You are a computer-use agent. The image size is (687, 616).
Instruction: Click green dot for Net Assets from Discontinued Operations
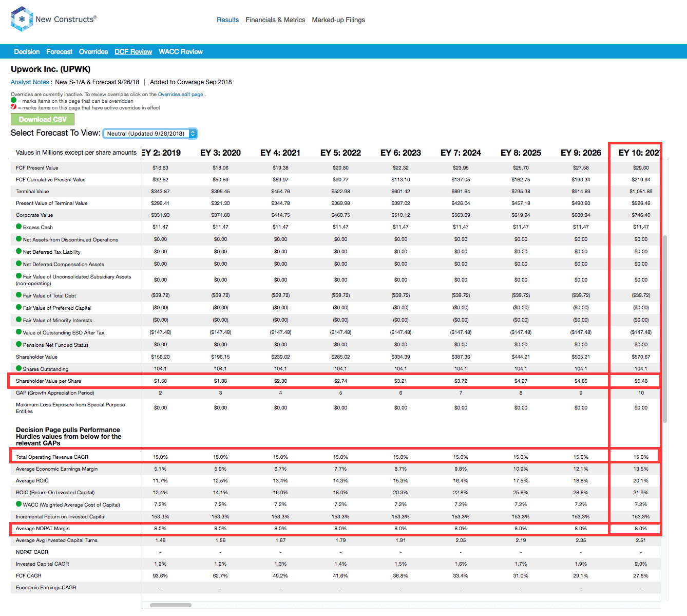coord(18,239)
